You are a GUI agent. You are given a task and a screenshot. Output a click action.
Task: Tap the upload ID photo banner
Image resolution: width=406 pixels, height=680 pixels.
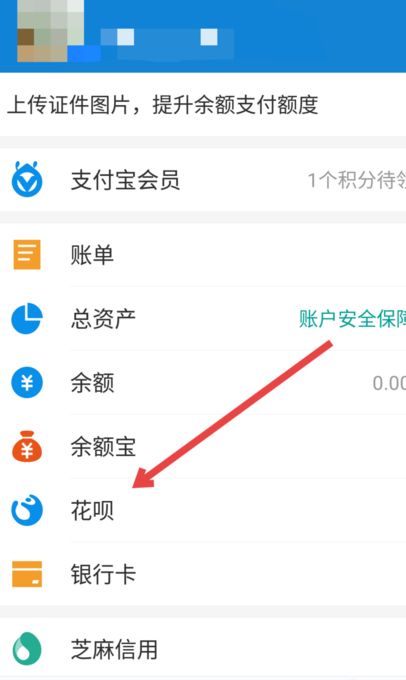203,105
